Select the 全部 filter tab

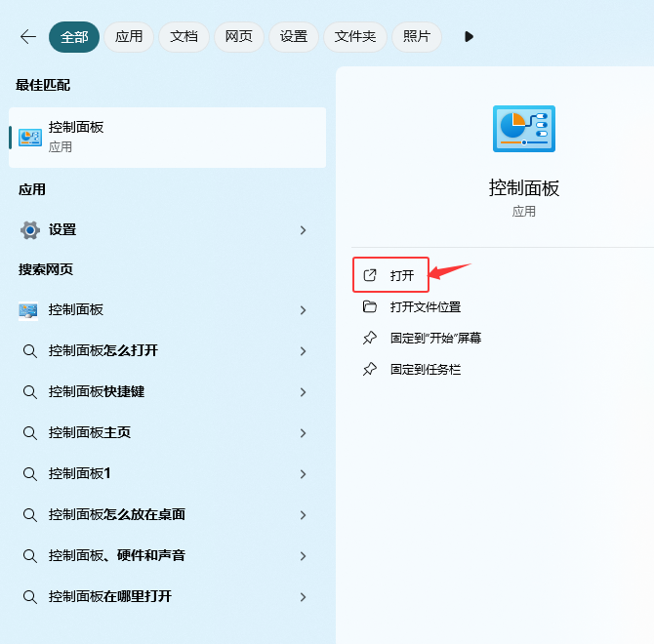coord(74,37)
